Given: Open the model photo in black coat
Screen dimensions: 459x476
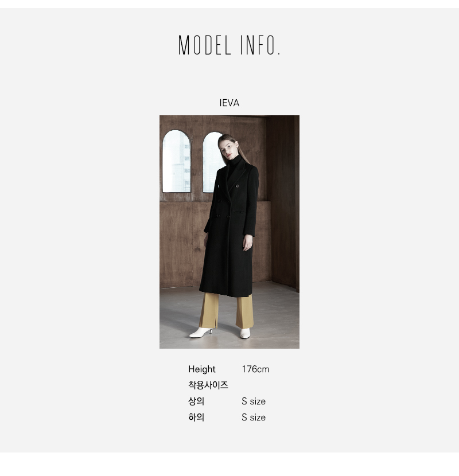Looking at the screenshot, I should tap(229, 232).
